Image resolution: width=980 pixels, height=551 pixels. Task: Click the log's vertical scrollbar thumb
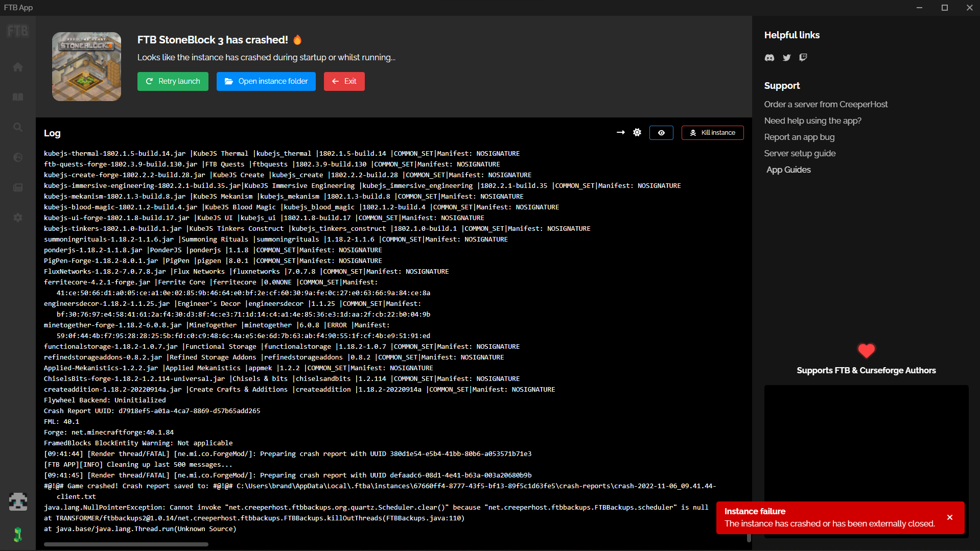coord(749,537)
